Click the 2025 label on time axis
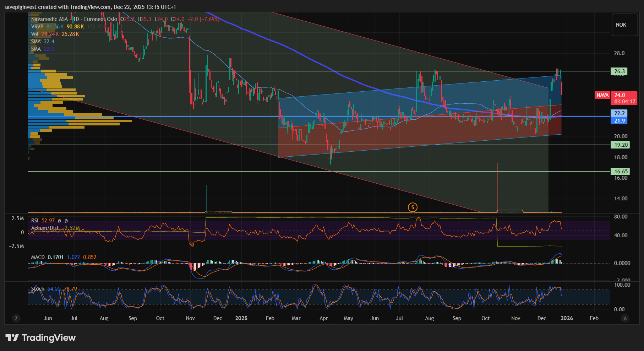 [241, 318]
